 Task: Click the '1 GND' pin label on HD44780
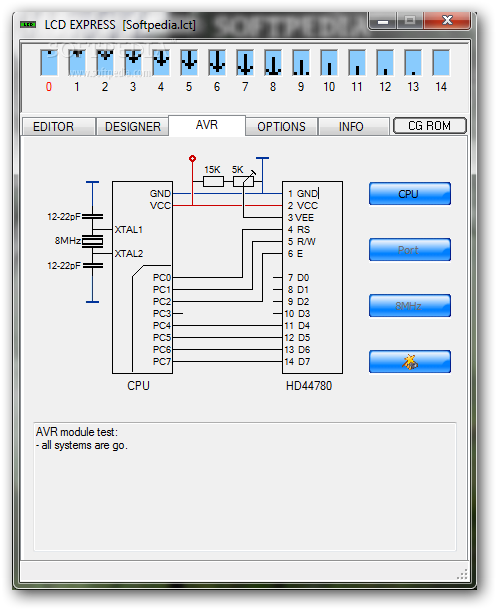[x=303, y=193]
